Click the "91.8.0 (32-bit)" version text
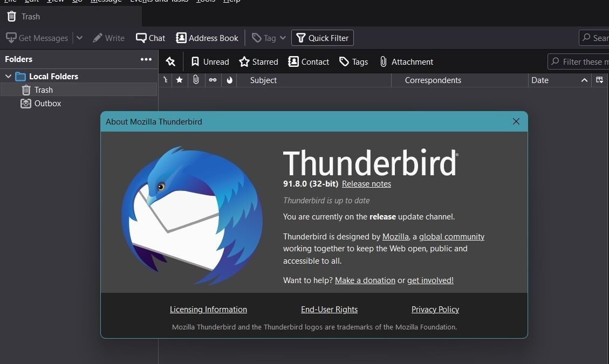The height and width of the screenshot is (364, 609). [310, 184]
